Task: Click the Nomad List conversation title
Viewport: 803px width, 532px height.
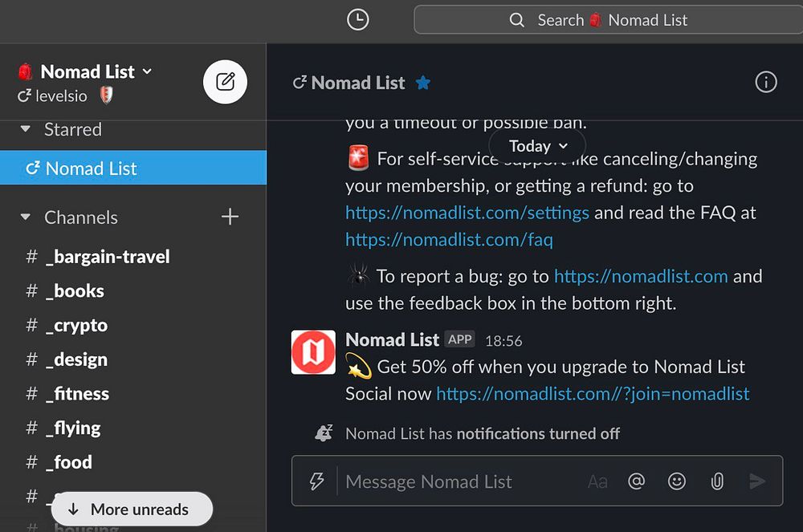Action: pyautogui.click(x=357, y=83)
